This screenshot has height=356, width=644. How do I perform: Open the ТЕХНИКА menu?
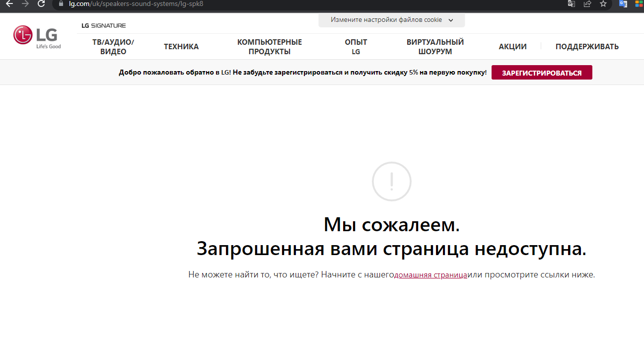pos(181,47)
